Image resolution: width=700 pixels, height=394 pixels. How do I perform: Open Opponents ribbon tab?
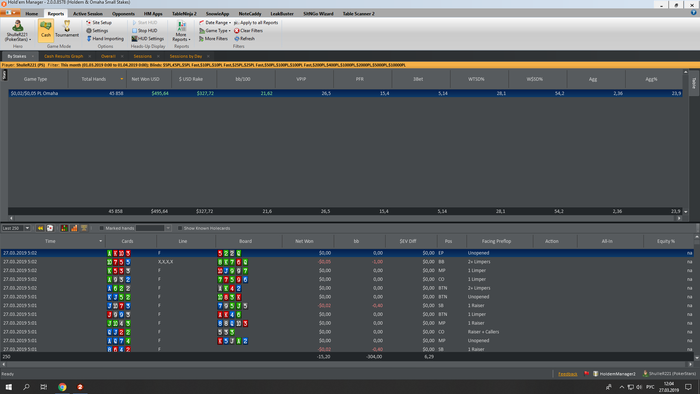click(x=123, y=13)
